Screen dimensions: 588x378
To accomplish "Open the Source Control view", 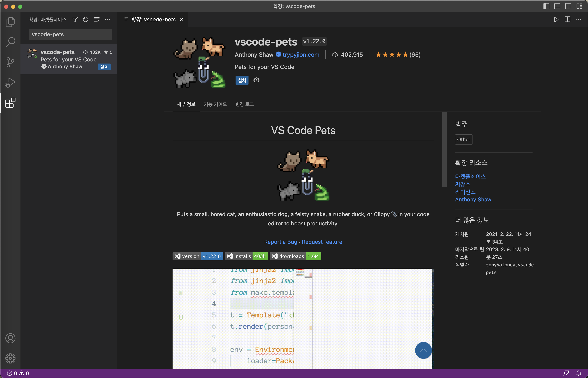I will (x=10, y=62).
